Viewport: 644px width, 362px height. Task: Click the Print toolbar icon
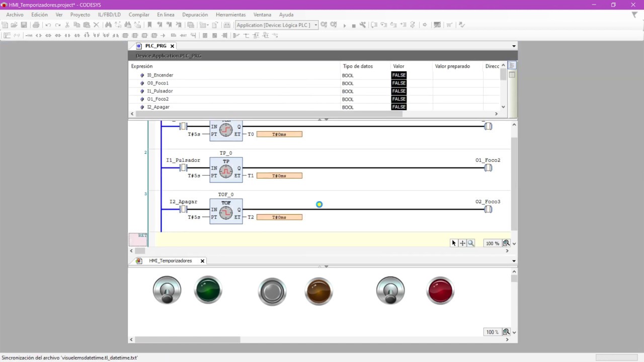36,25
